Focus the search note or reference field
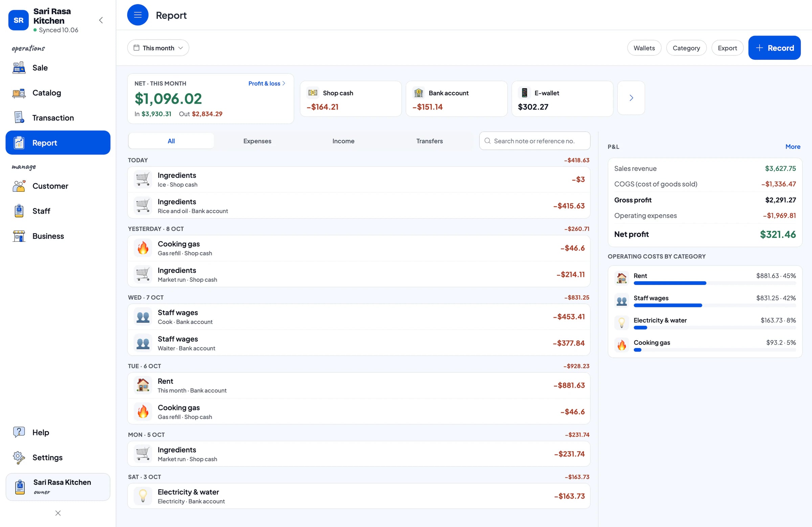The height and width of the screenshot is (527, 812). [535, 141]
